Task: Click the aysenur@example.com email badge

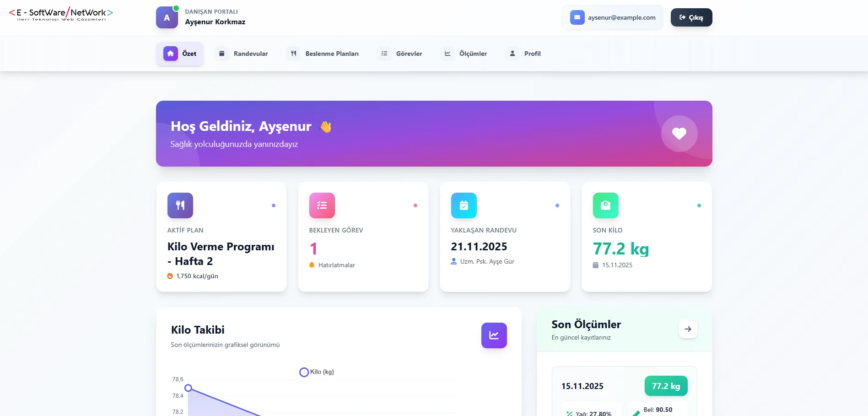Action: (613, 17)
